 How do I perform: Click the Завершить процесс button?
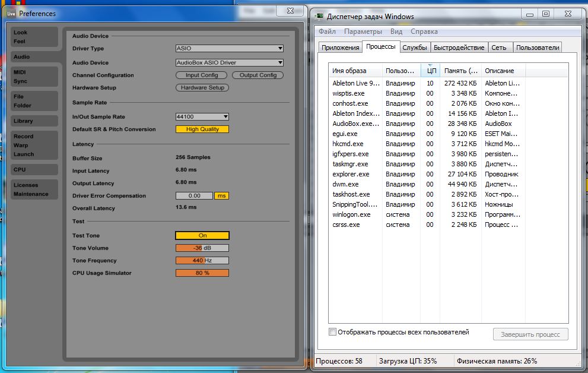(530, 334)
